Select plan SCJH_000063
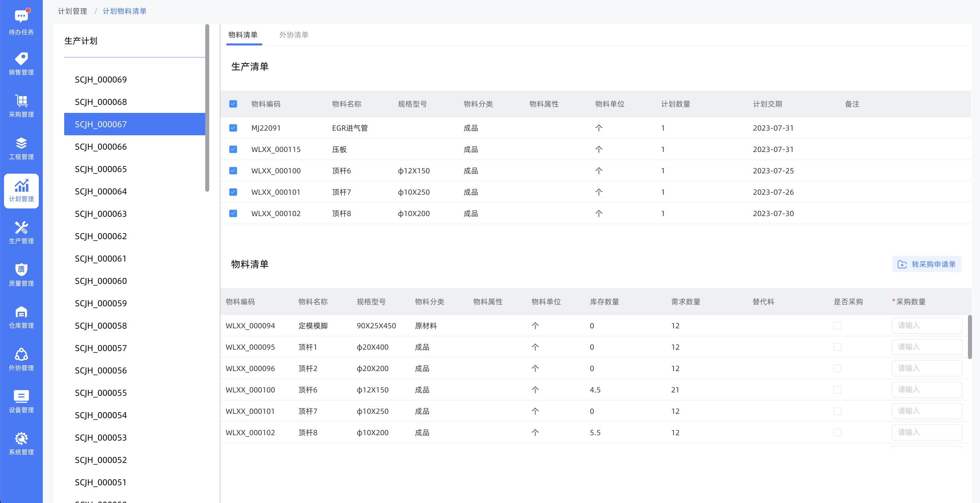Viewport: 980px width, 503px height. (x=135, y=214)
